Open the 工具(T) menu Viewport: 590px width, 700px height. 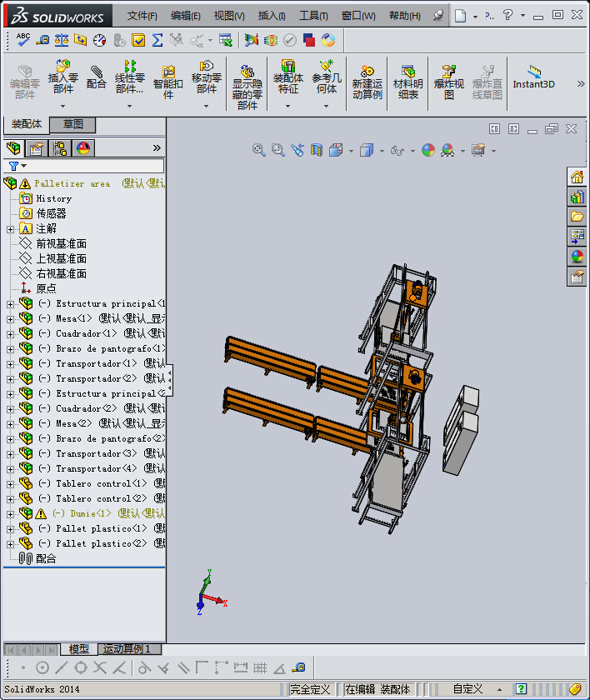pos(313,16)
